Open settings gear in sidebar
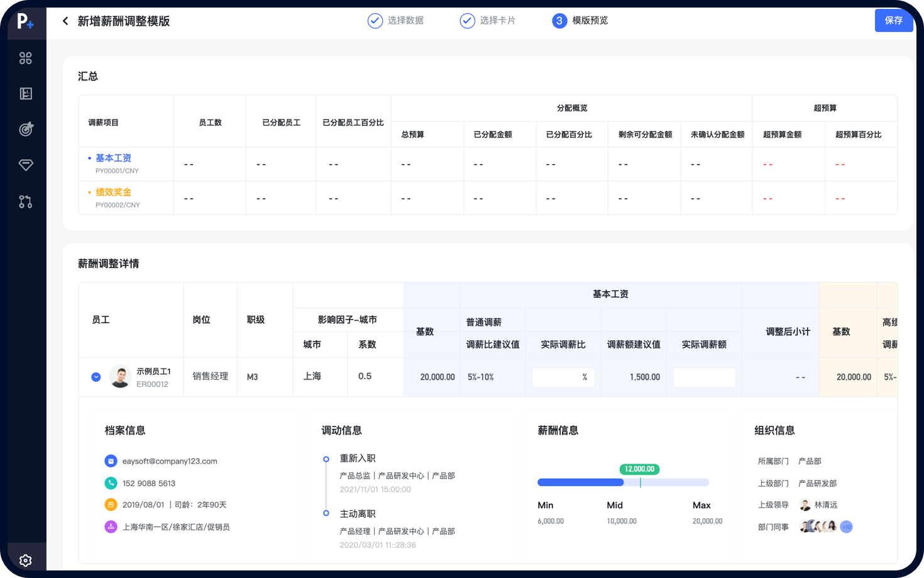 coord(26,560)
